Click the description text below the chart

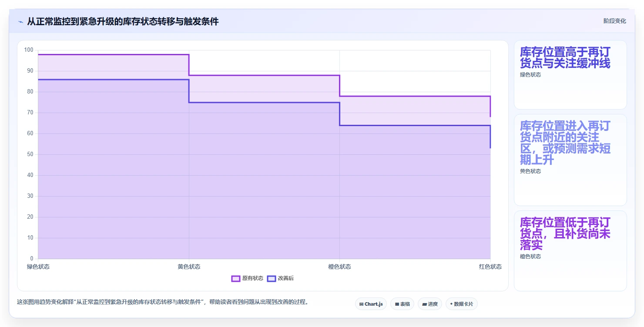pyautogui.click(x=163, y=302)
